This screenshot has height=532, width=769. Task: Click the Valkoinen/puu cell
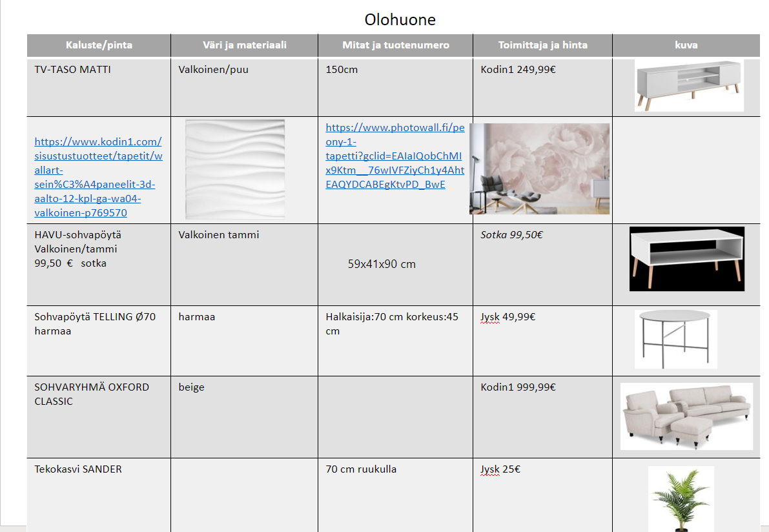click(x=245, y=87)
